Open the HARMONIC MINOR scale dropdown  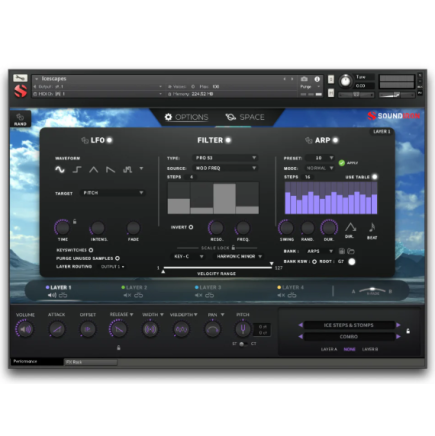point(239,256)
